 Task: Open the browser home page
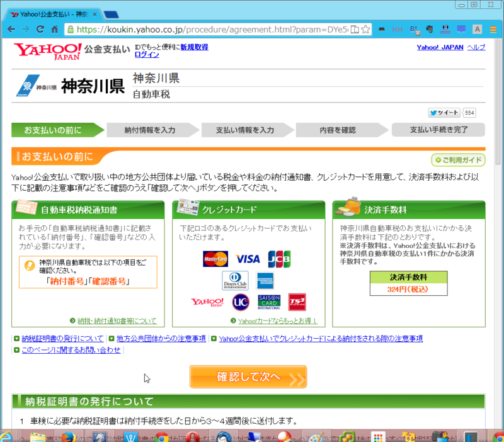pos(55,30)
